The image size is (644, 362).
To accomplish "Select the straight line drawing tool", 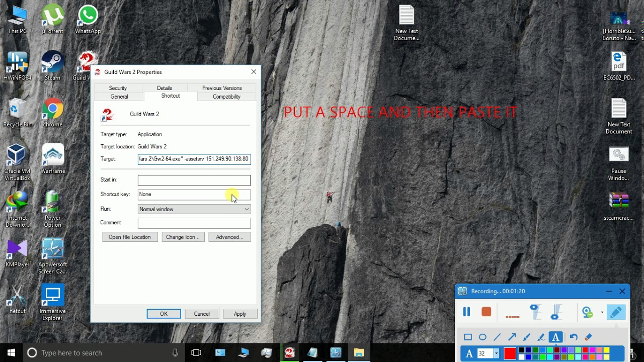I will (x=497, y=337).
